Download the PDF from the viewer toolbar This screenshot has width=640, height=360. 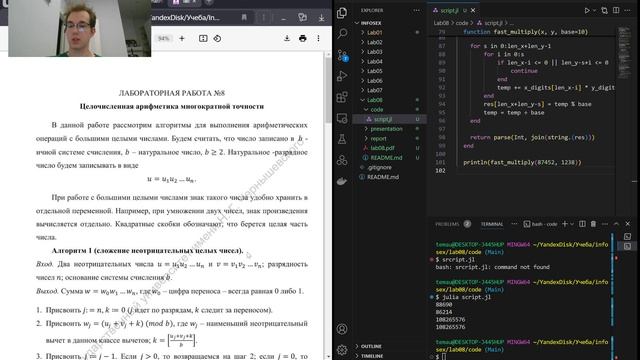(287, 38)
